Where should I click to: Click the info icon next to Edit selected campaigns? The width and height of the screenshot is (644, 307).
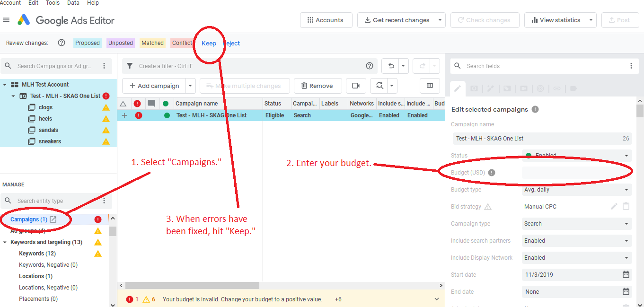535,109
